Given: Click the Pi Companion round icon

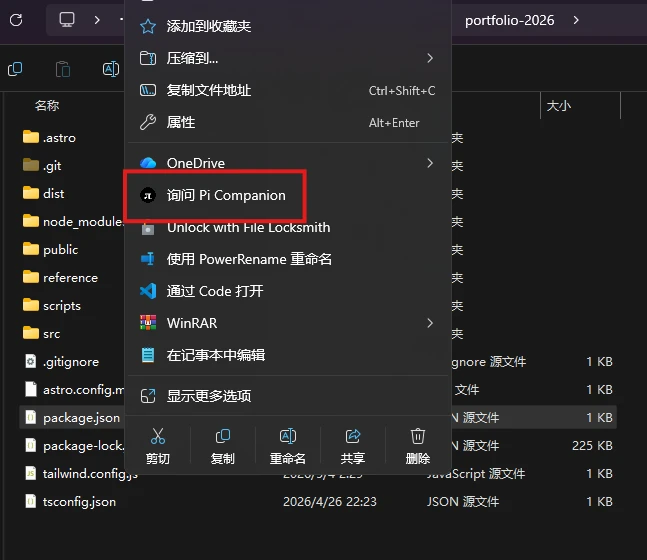Looking at the screenshot, I should (x=148, y=195).
